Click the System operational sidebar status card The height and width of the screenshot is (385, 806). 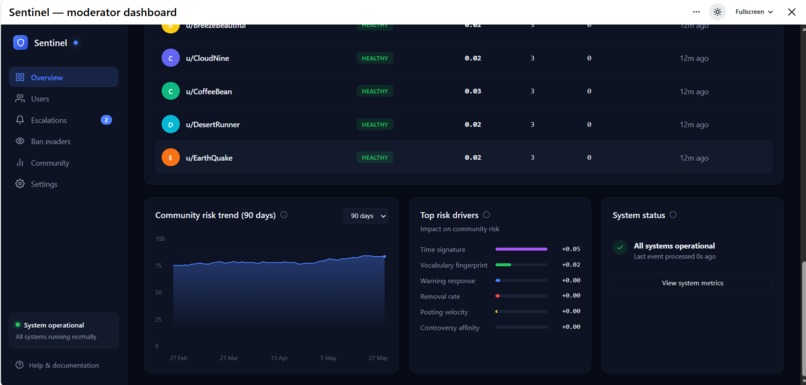64,331
